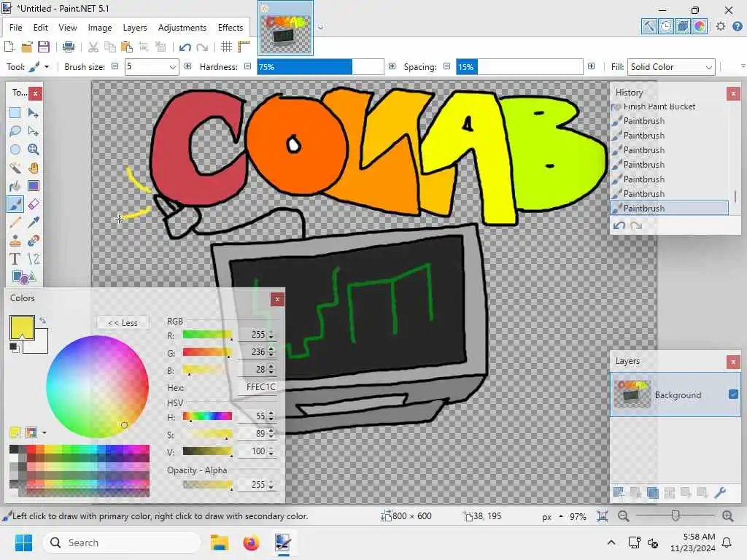Viewport: 747px width, 560px height.
Task: Click the Less button in Colors
Action: click(123, 323)
